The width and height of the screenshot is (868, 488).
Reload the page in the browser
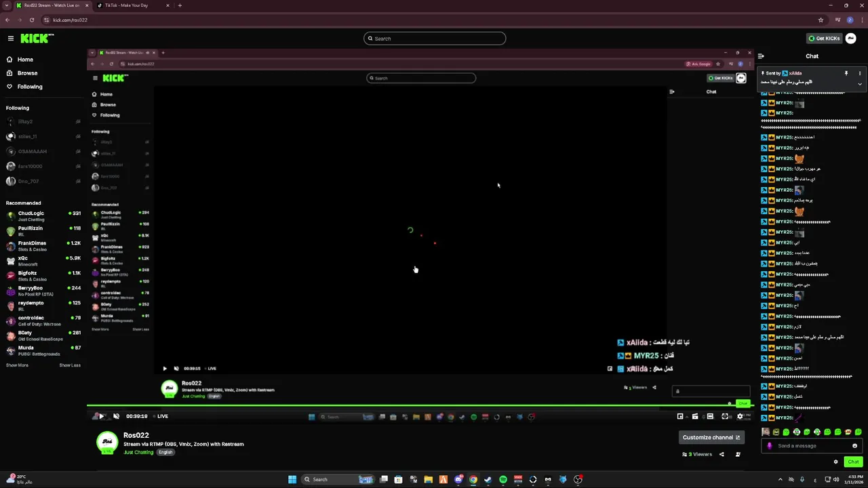[x=32, y=20]
